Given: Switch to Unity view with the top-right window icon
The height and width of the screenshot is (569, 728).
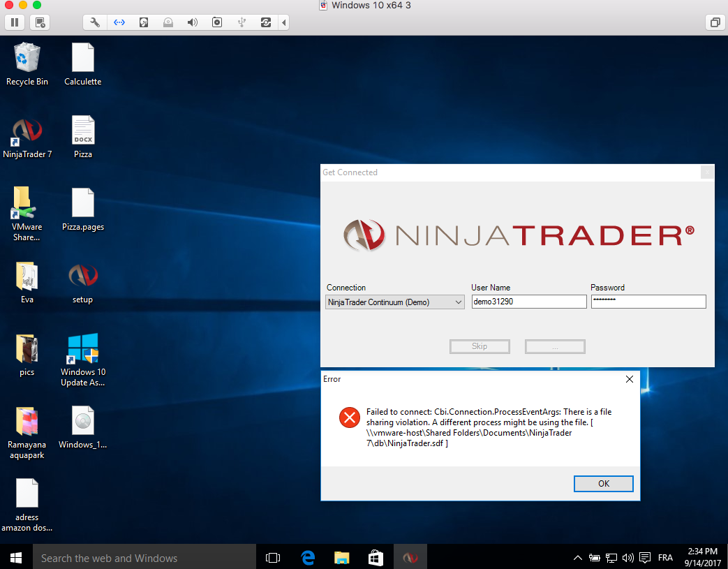Looking at the screenshot, I should 715,22.
